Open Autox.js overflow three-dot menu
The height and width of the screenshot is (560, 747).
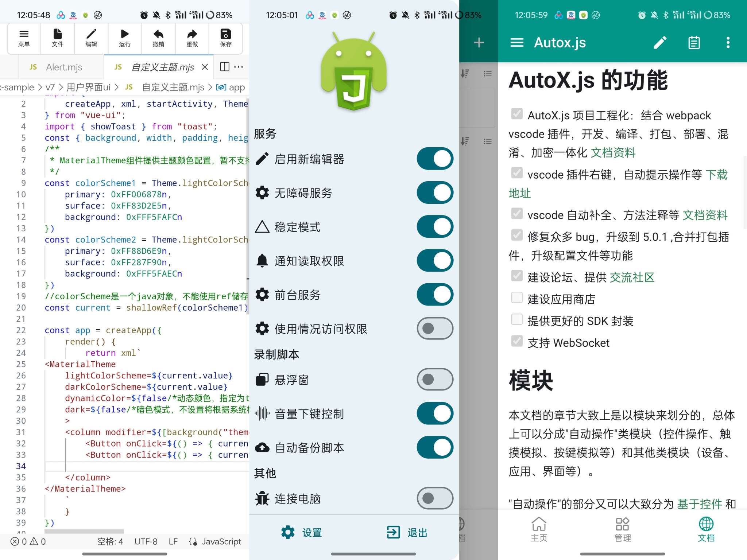click(x=728, y=43)
